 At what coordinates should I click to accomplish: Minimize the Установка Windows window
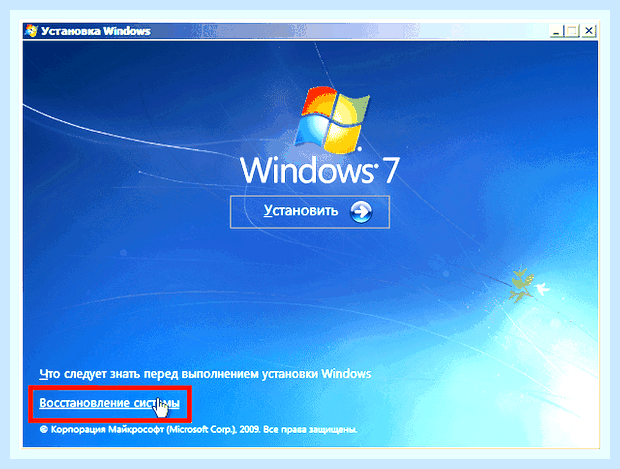(x=556, y=31)
